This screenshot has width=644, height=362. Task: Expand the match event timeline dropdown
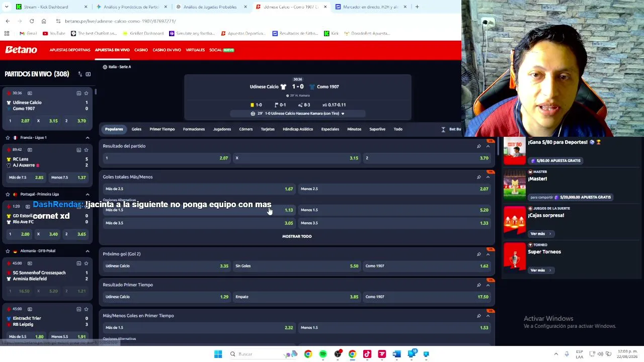click(x=343, y=114)
